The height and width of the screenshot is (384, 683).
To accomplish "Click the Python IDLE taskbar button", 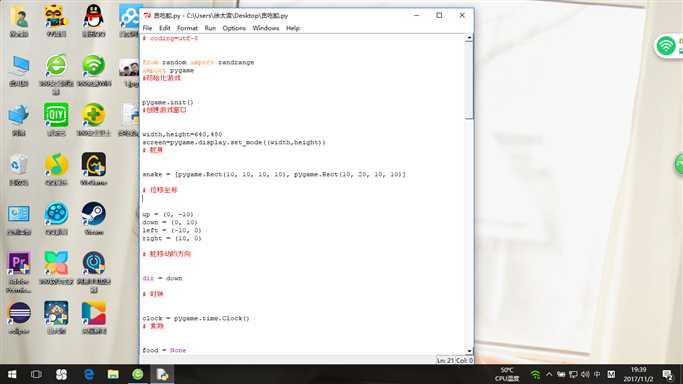I will (162, 374).
